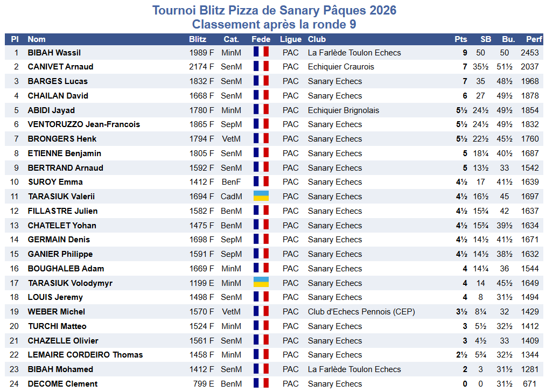Click the Nom column header
546x392 pixels.
37,39
